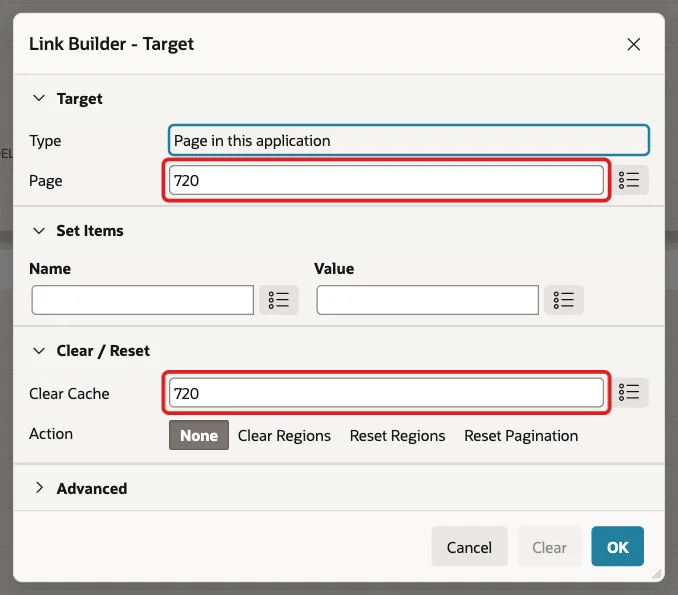The height and width of the screenshot is (595, 678).
Task: Confirm with the OK button
Action: [x=617, y=547]
